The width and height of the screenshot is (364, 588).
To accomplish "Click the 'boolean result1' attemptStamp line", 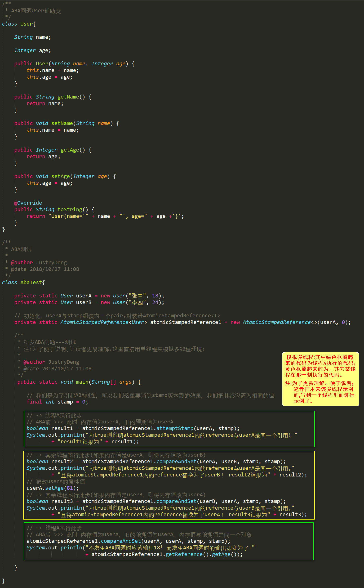I will (133, 428).
